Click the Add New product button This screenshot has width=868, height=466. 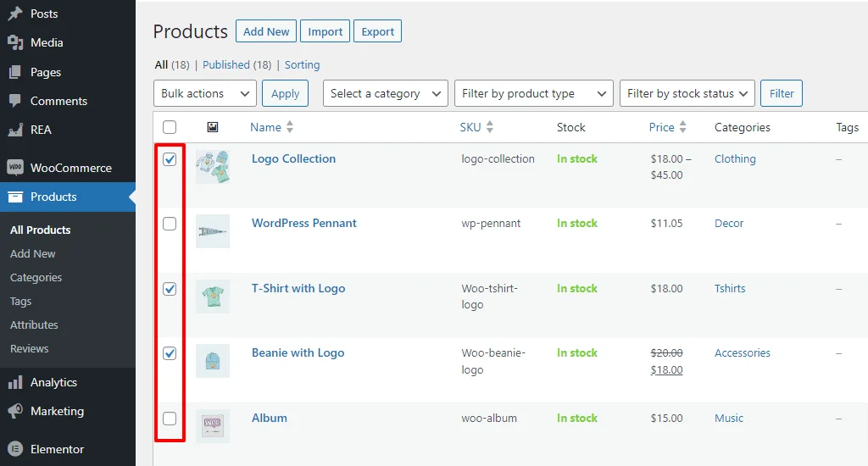(266, 31)
